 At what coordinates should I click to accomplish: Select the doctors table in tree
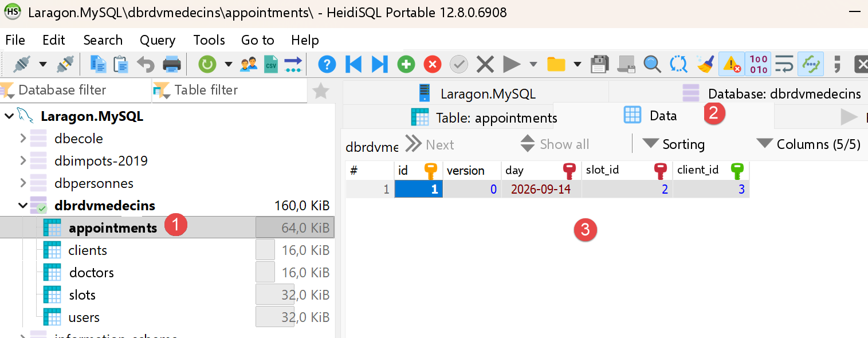(92, 273)
